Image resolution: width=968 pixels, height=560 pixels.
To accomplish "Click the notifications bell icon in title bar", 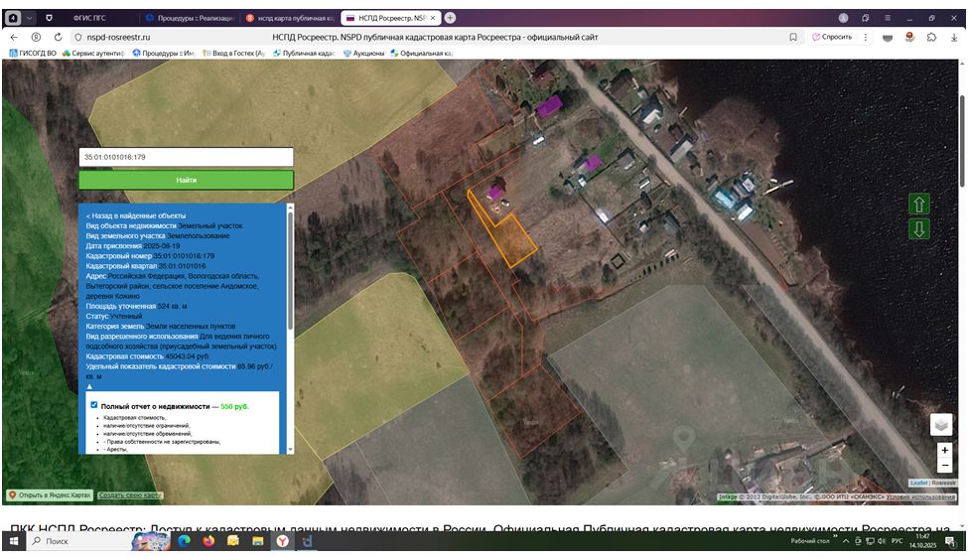I will [866, 18].
